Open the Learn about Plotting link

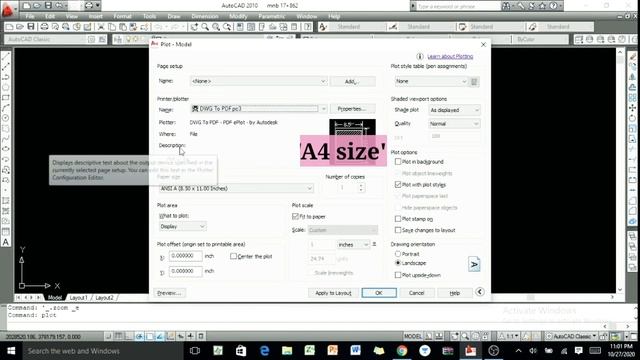click(x=450, y=56)
